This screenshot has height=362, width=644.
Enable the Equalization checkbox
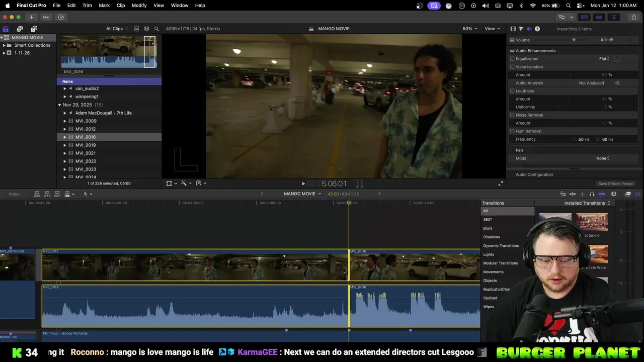[512, 59]
